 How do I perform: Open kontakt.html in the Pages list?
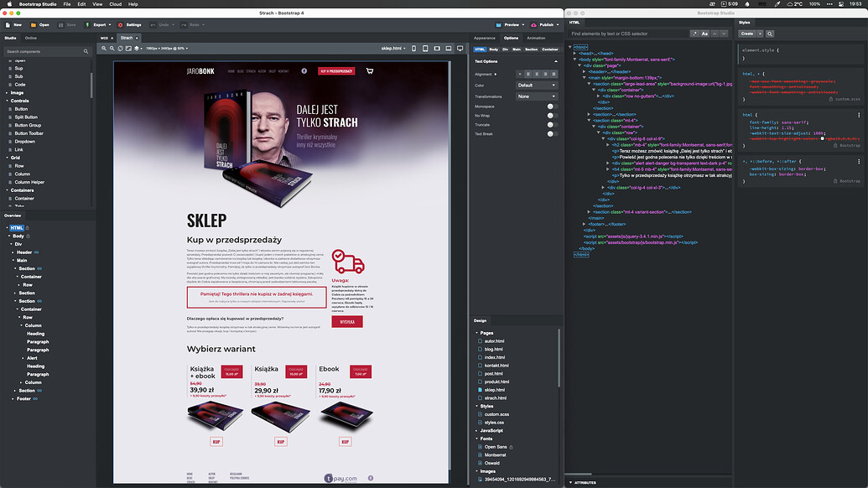[496, 366]
